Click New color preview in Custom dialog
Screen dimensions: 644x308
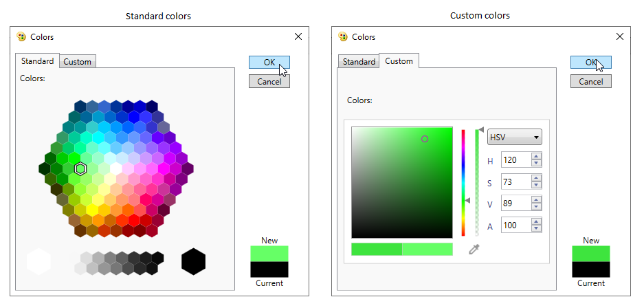[591, 254]
